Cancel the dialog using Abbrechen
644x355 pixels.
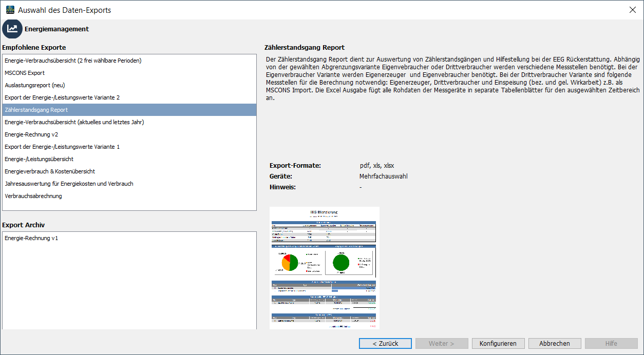[x=555, y=344]
